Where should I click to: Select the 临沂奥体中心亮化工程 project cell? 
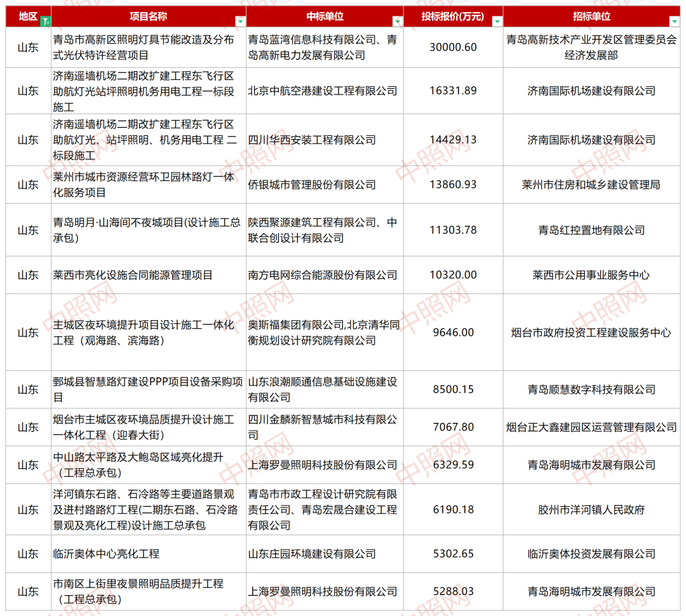tap(106, 554)
